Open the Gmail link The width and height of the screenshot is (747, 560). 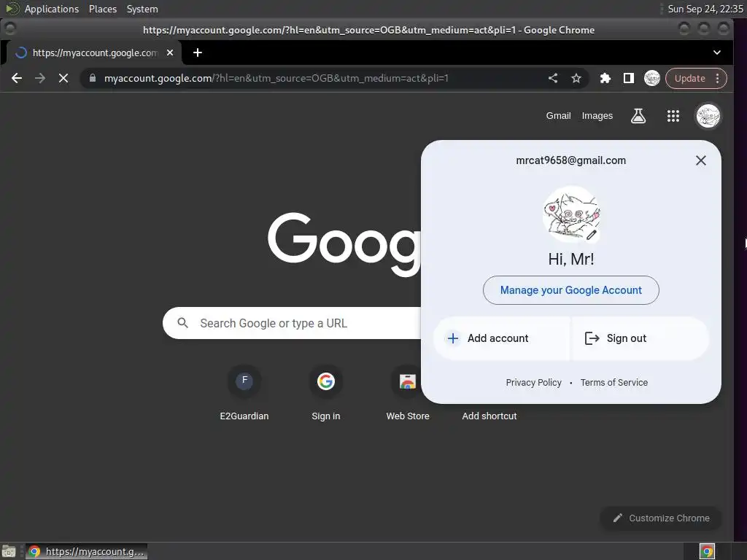[x=558, y=116]
